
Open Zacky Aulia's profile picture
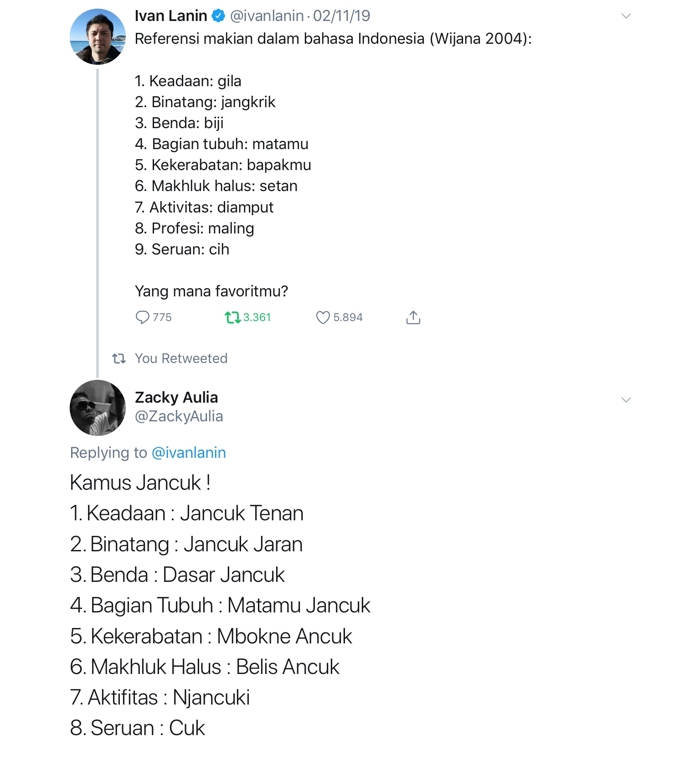pos(98,408)
